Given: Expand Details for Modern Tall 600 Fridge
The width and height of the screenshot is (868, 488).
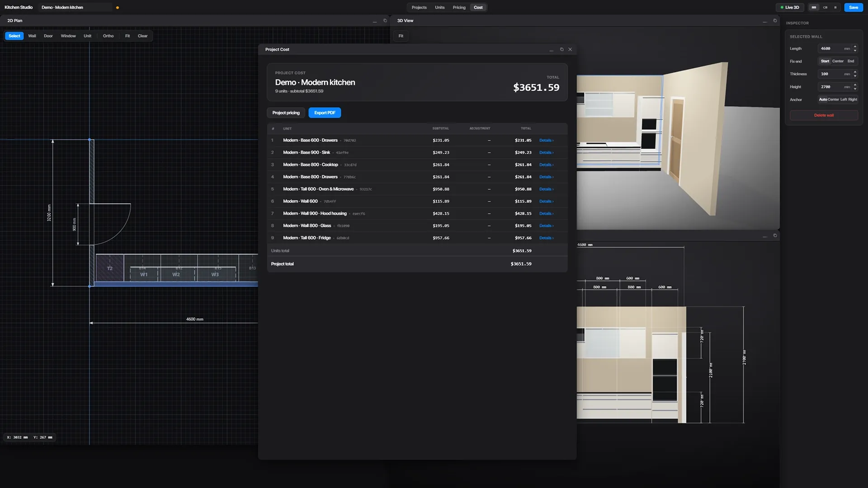Looking at the screenshot, I should (546, 238).
